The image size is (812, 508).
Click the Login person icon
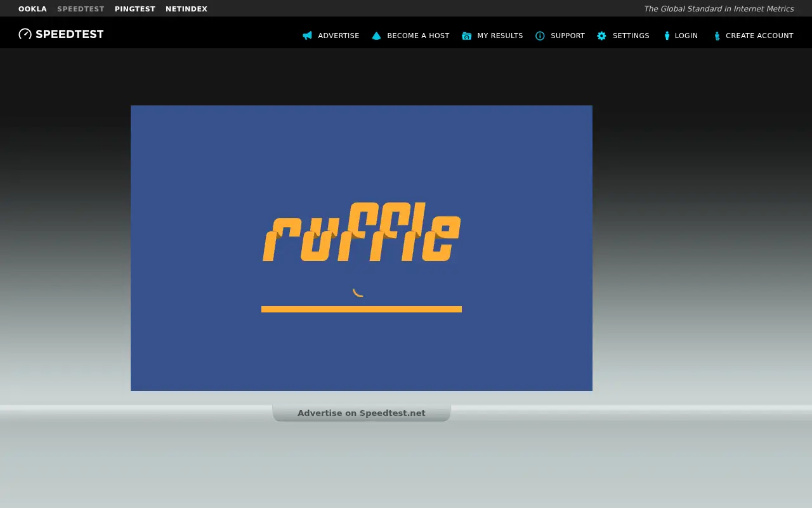tap(667, 36)
